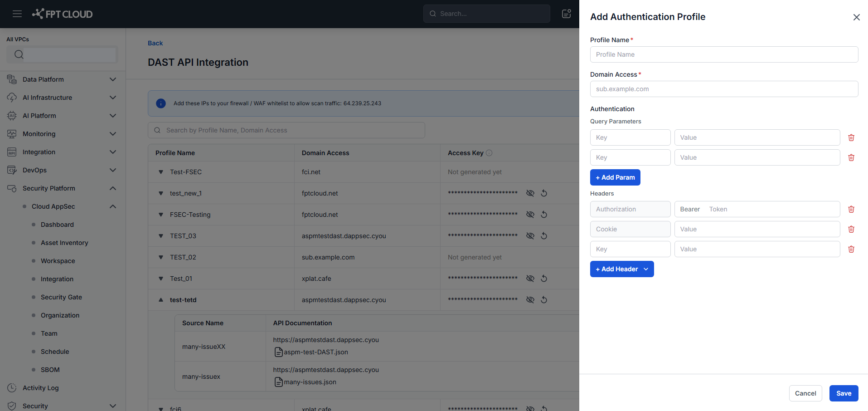The width and height of the screenshot is (868, 411).
Task: Click the many-issueXX source name
Action: [x=204, y=347]
